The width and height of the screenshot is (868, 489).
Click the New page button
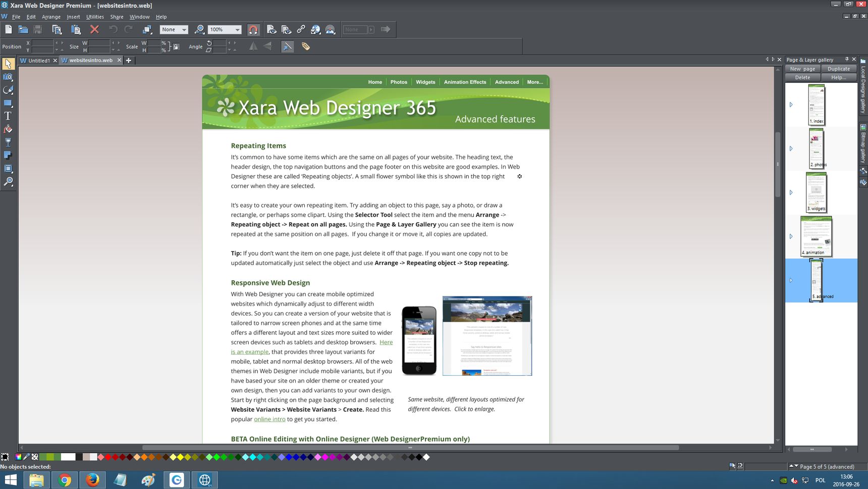[x=802, y=69]
